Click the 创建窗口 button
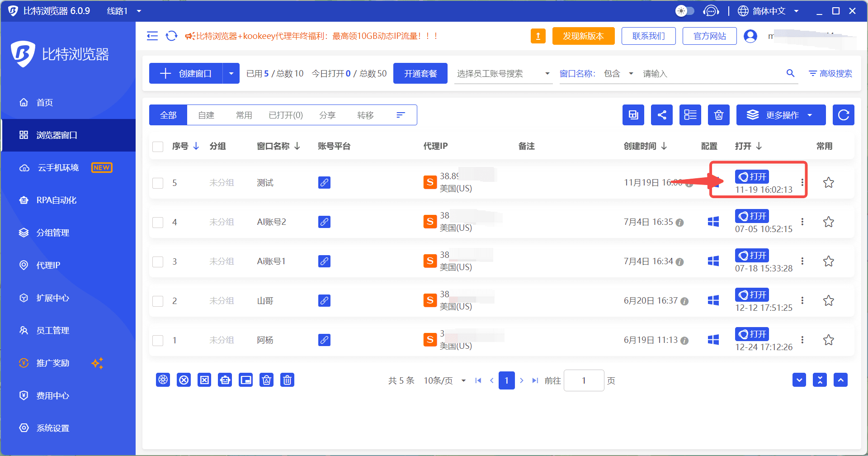The height and width of the screenshot is (456, 868). (186, 73)
